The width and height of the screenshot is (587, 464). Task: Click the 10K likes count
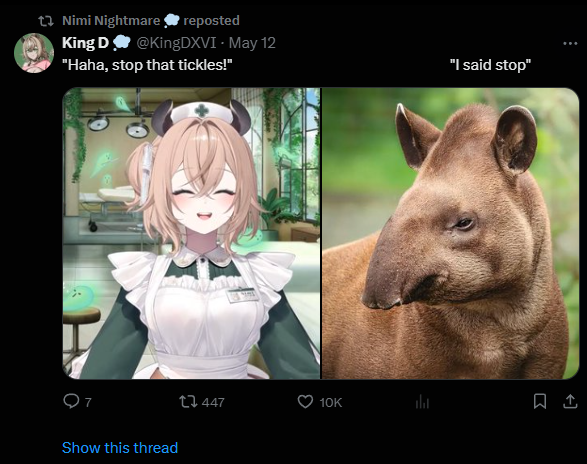click(331, 403)
